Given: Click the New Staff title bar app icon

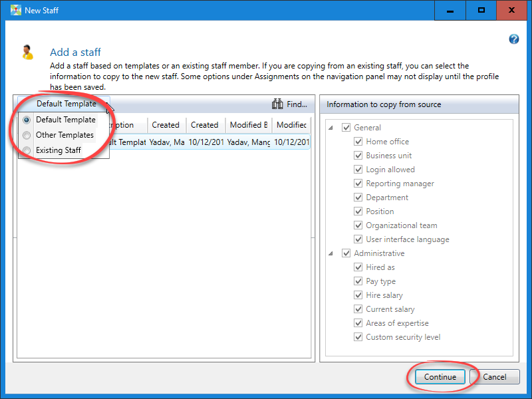Looking at the screenshot, I should click(x=16, y=11).
